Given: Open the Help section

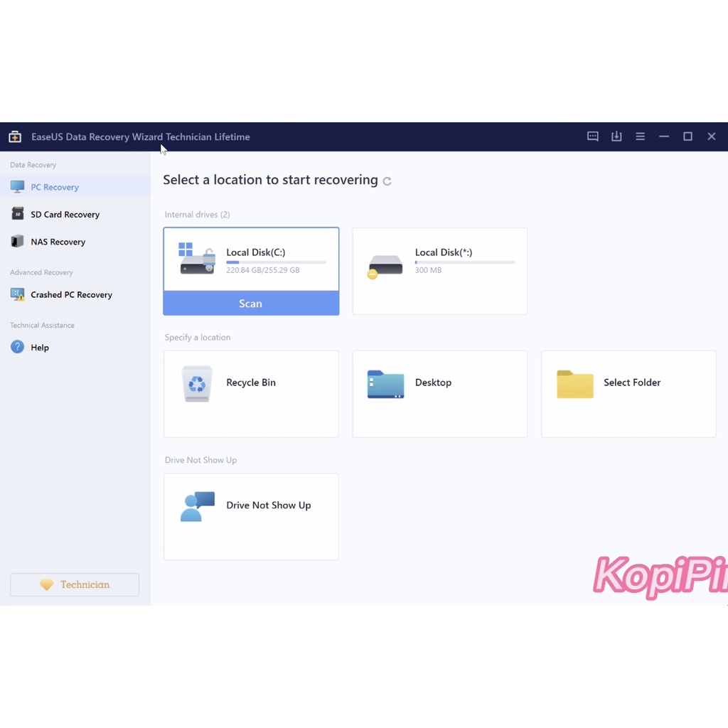Looking at the screenshot, I should [75, 347].
